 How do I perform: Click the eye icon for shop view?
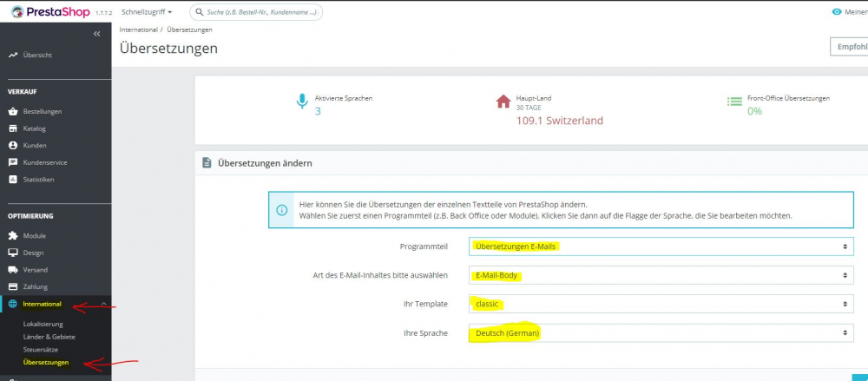pos(837,11)
